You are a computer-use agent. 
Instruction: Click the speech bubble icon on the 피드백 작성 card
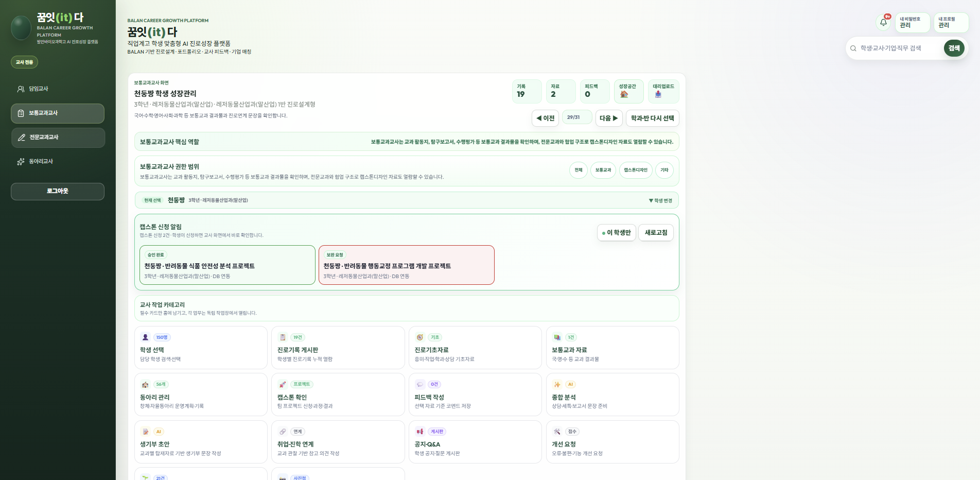[x=420, y=384]
